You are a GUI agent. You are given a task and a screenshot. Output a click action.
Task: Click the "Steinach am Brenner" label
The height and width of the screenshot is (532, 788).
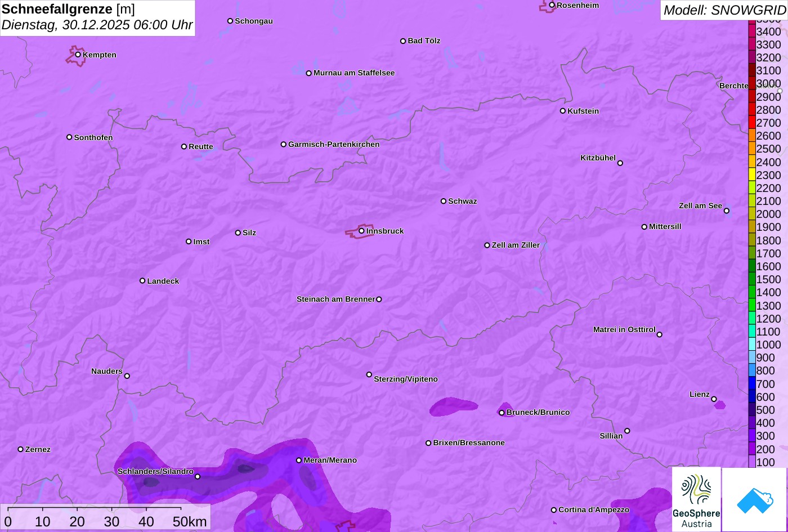[x=335, y=299]
